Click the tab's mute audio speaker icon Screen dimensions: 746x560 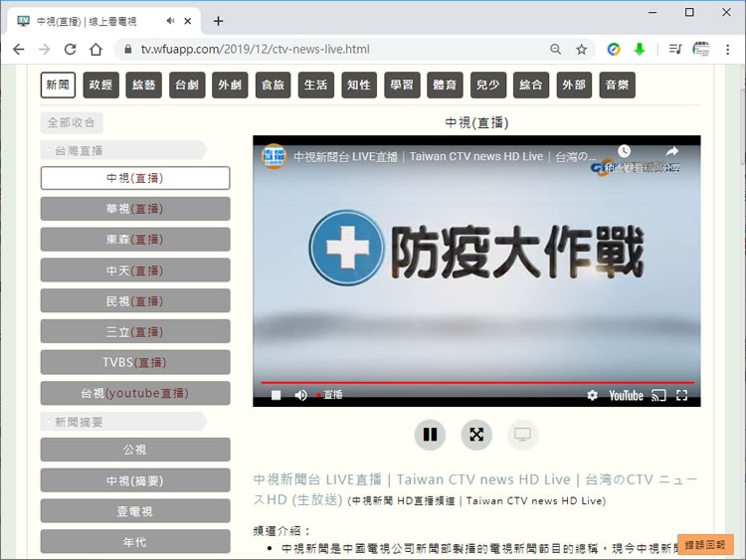click(x=170, y=21)
